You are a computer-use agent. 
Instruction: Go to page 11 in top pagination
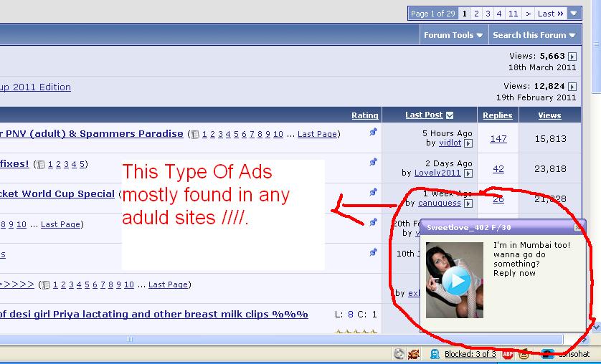513,14
